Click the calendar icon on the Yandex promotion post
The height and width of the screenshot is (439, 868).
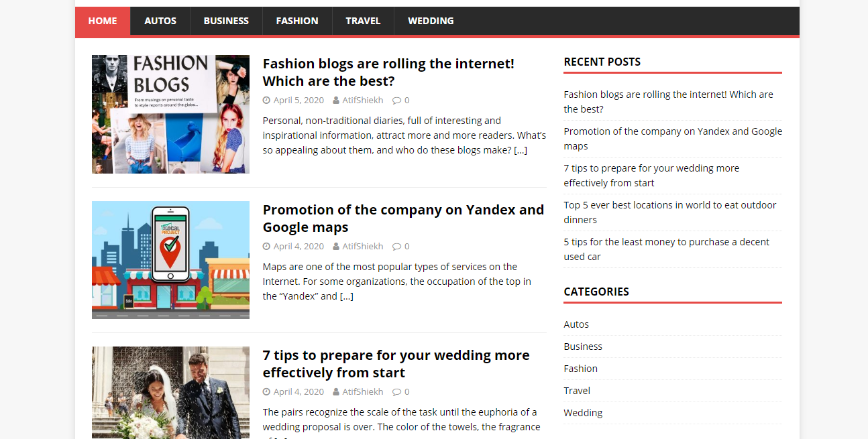point(266,246)
